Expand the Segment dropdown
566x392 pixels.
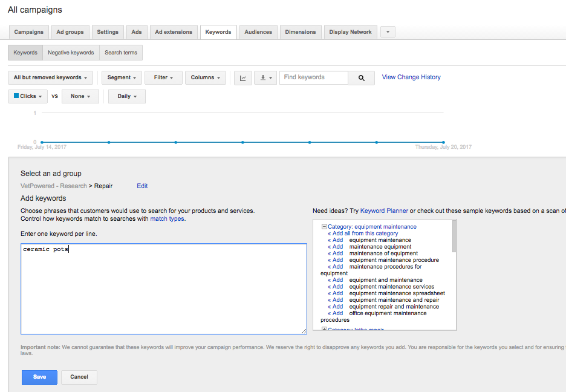point(122,77)
